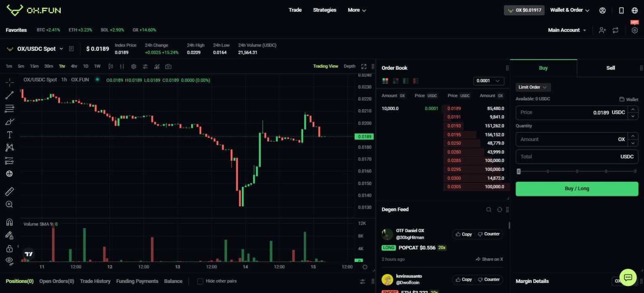644x293 pixels.
Task: Open chart settings via the gear icon
Action: tap(134, 66)
